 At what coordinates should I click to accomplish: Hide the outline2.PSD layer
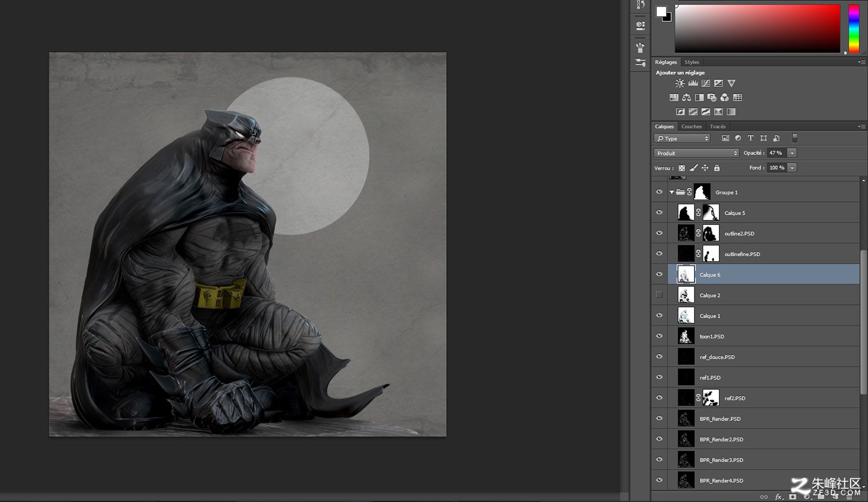(x=659, y=233)
